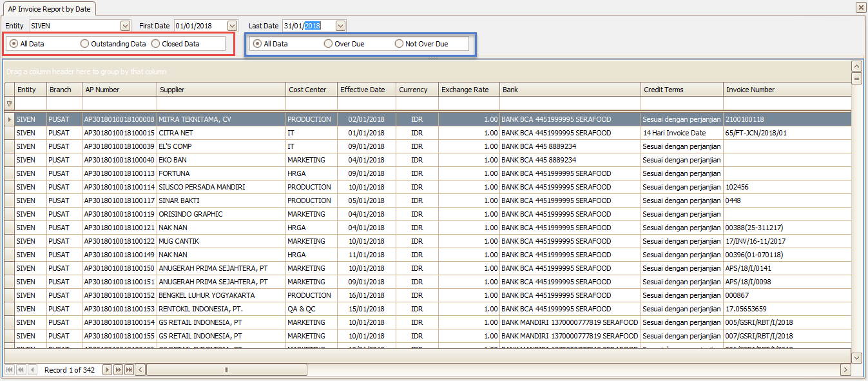Click the Record 1 of 342 indicator
This screenshot has width=868, height=381.
pyautogui.click(x=70, y=370)
